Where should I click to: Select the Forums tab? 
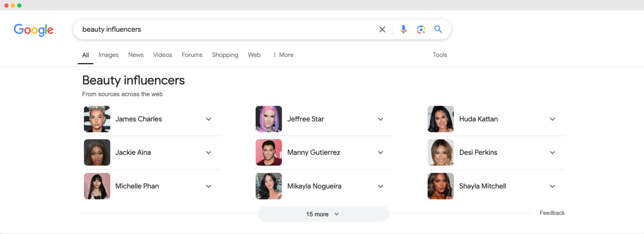click(x=192, y=55)
